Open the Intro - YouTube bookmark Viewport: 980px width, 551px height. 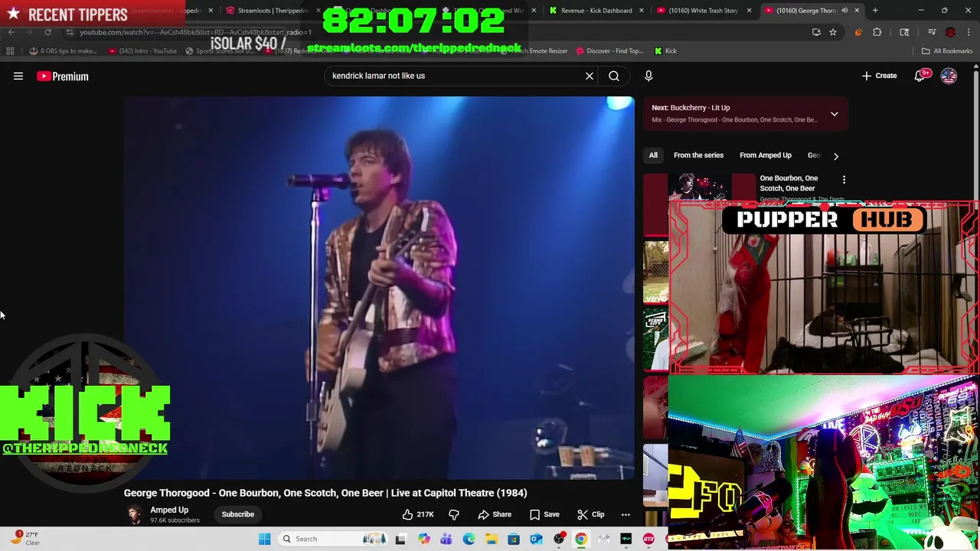142,51
